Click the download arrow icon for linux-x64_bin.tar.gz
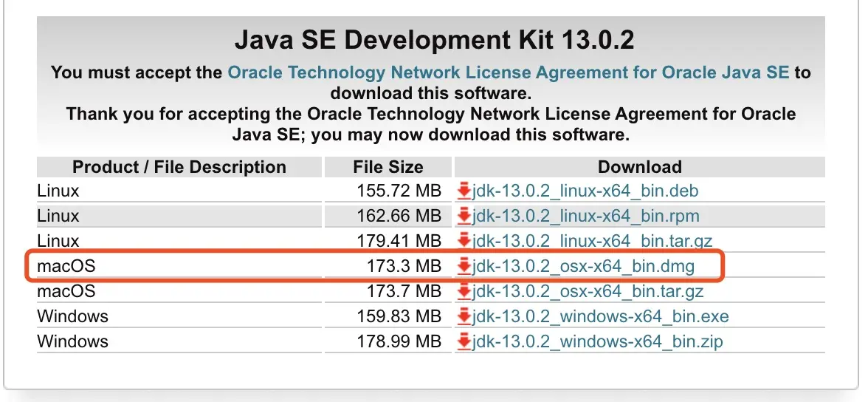 464,241
